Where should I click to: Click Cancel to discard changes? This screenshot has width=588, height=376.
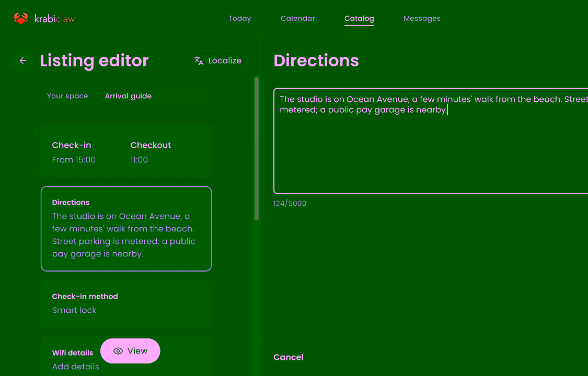click(289, 357)
